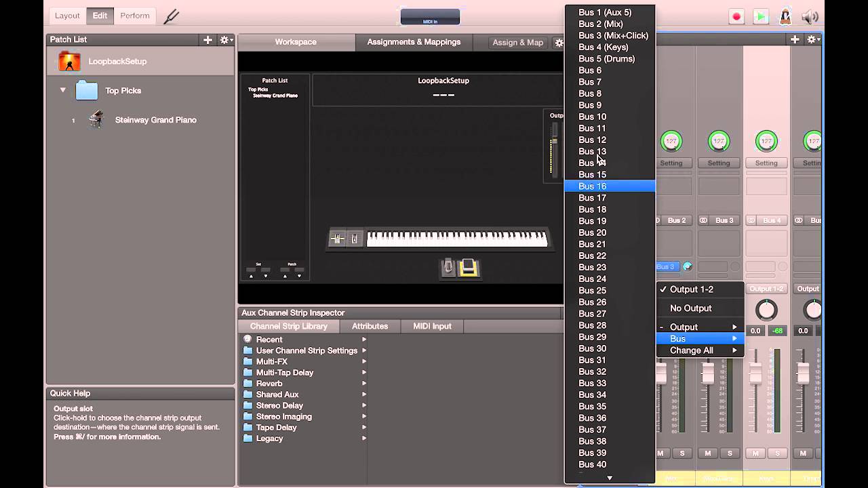Expand the Recent submenu arrow
The width and height of the screenshot is (868, 488).
[364, 340]
